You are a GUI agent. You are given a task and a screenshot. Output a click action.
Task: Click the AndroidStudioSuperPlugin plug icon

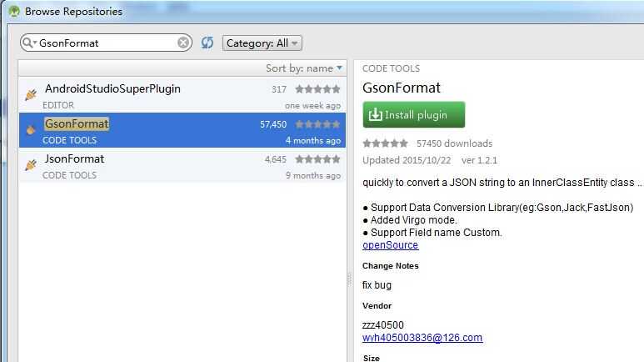[x=31, y=94]
